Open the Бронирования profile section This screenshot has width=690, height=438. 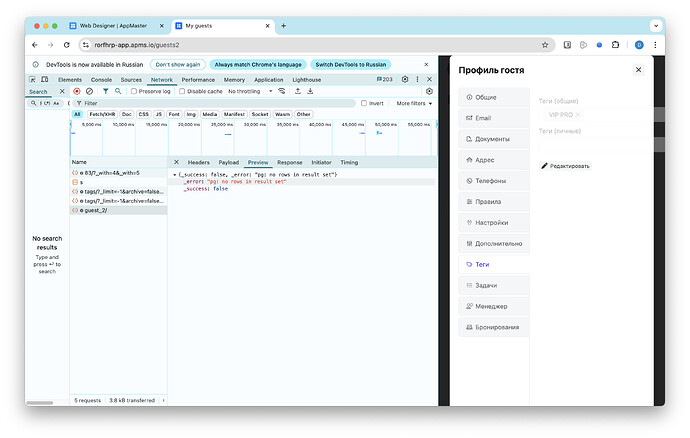494,327
